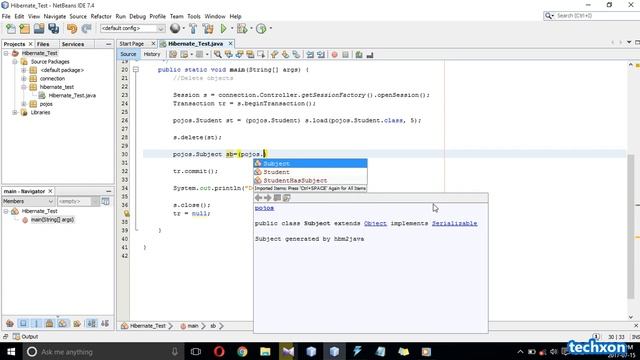Toggle Show Inner Classes in Navigator
The width and height of the screenshot is (640, 360).
(62, 324)
